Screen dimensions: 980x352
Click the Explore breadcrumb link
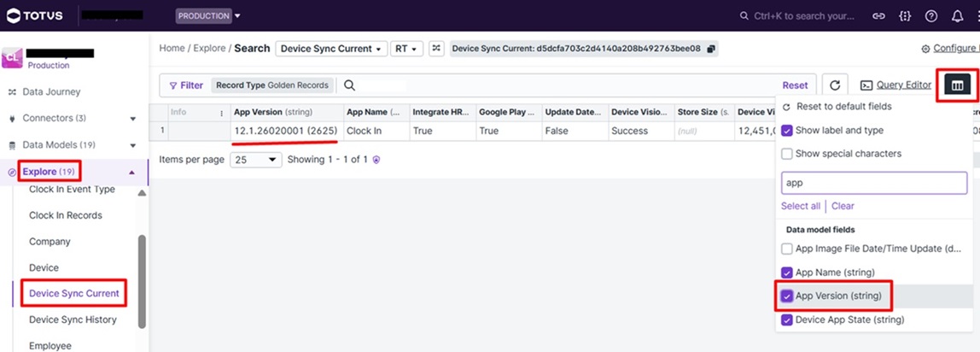(x=209, y=48)
